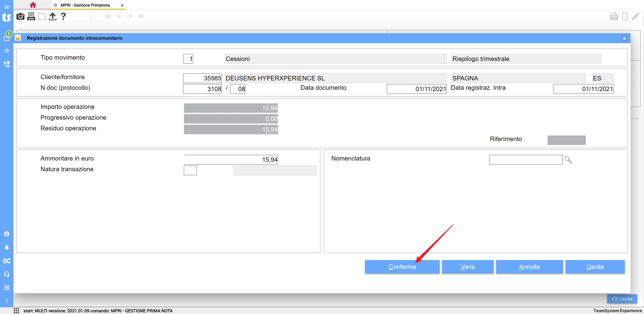Screen dimensions: 644x314
Task: Open the hamburger menu at top left
Action: [7, 7]
